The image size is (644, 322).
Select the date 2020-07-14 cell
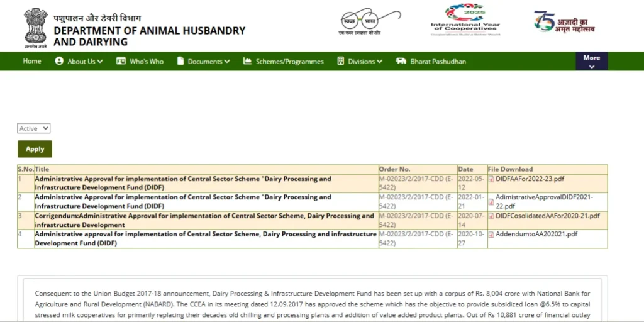472,220
